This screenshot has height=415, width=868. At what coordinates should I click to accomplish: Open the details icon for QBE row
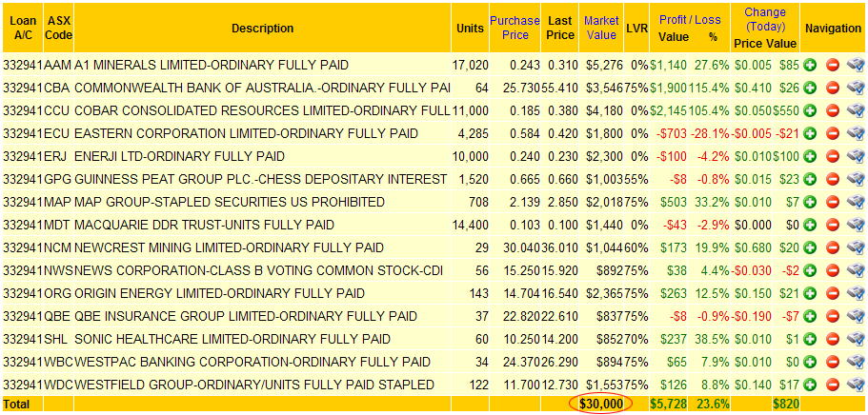[x=855, y=317]
